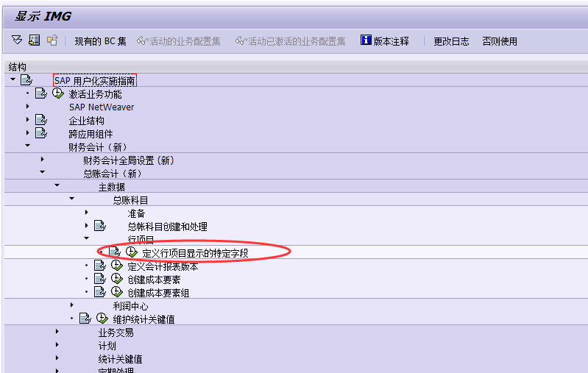Open documentation icon for 创建成本要素
The height and width of the screenshot is (373, 588).
pos(100,279)
